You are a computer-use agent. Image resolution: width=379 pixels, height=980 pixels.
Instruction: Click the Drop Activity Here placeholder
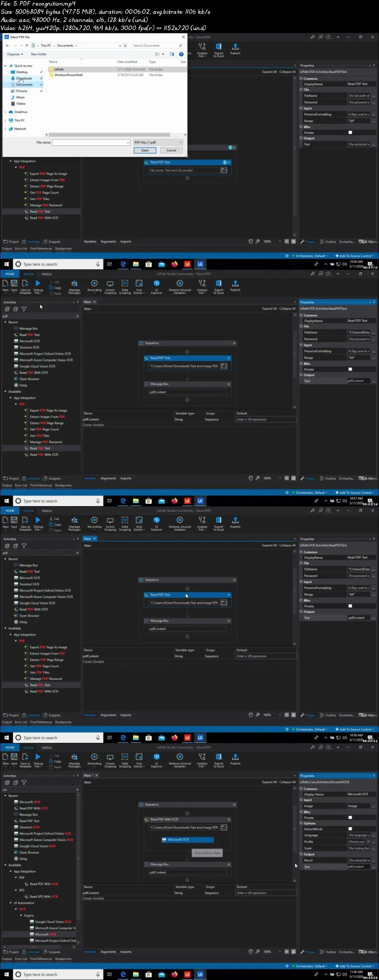click(x=207, y=853)
